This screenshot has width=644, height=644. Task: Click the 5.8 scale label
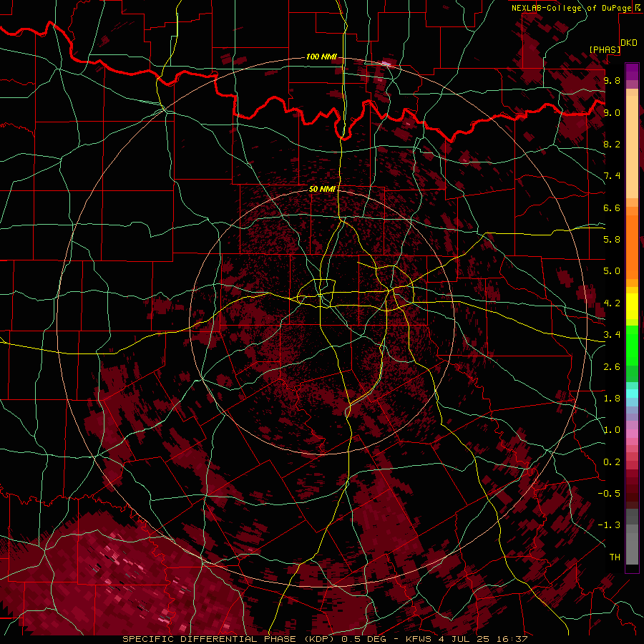[612, 240]
